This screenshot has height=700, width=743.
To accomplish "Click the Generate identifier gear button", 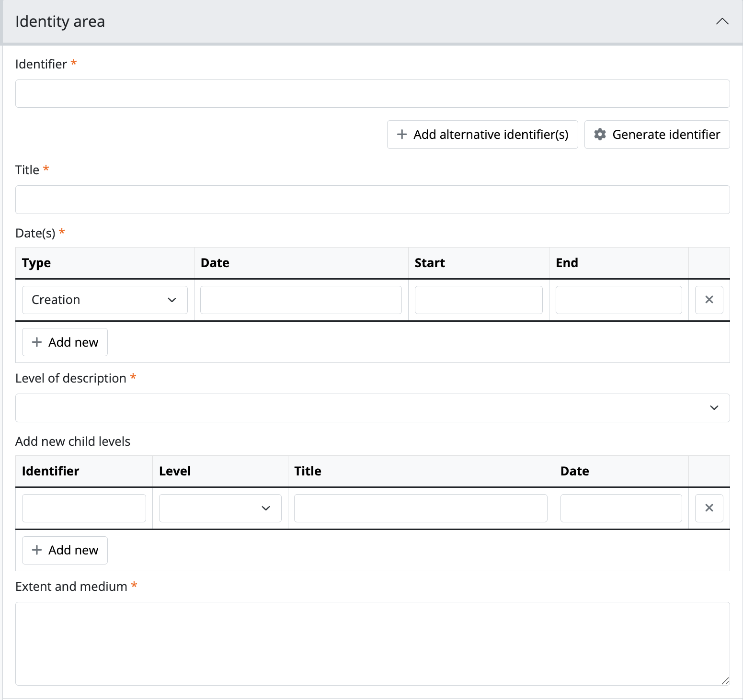I will [657, 135].
